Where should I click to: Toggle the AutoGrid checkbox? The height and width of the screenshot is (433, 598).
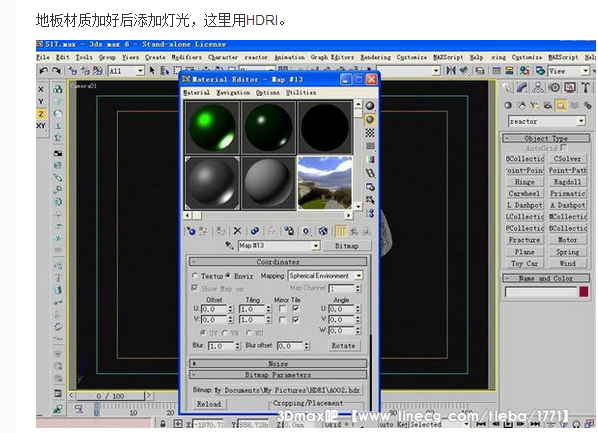pyautogui.click(x=564, y=147)
